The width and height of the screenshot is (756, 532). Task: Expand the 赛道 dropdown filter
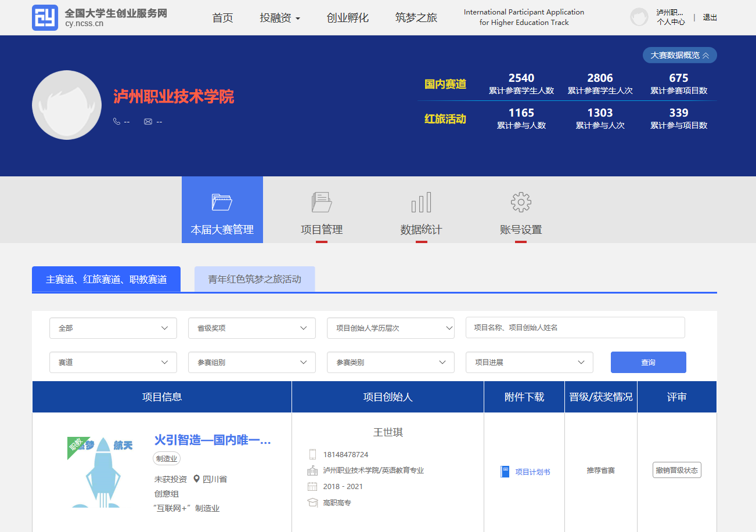tap(113, 363)
